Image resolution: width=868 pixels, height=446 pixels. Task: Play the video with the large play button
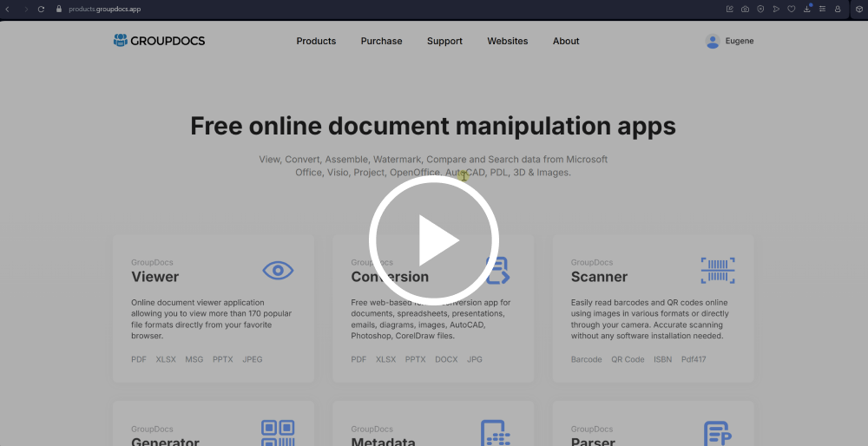coord(434,240)
